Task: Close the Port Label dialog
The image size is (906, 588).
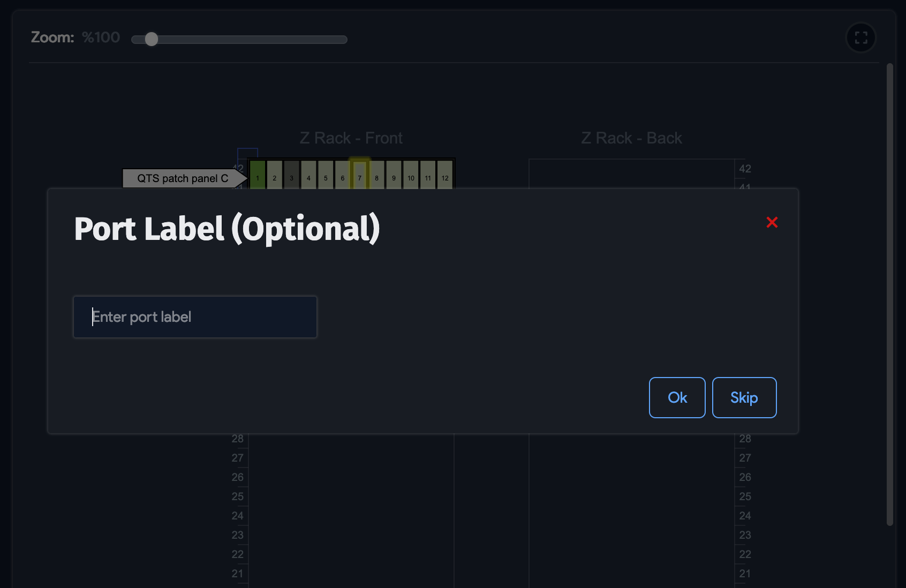Action: [772, 222]
